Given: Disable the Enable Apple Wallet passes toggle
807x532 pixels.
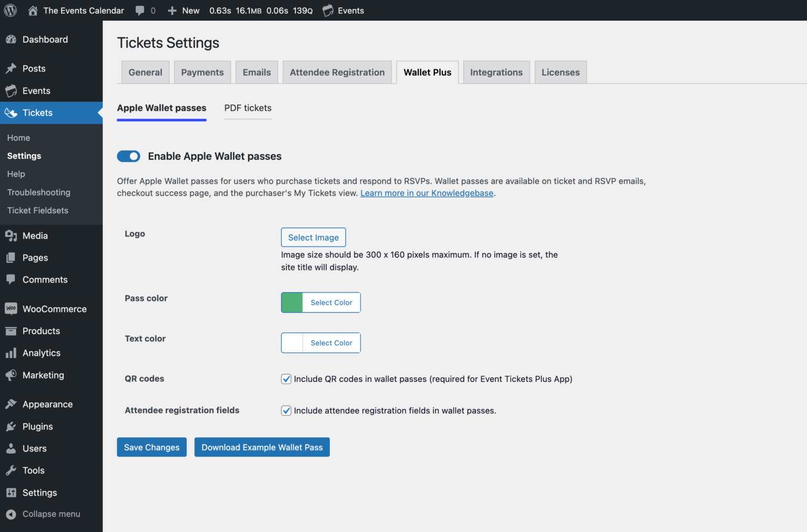Looking at the screenshot, I should (x=129, y=156).
